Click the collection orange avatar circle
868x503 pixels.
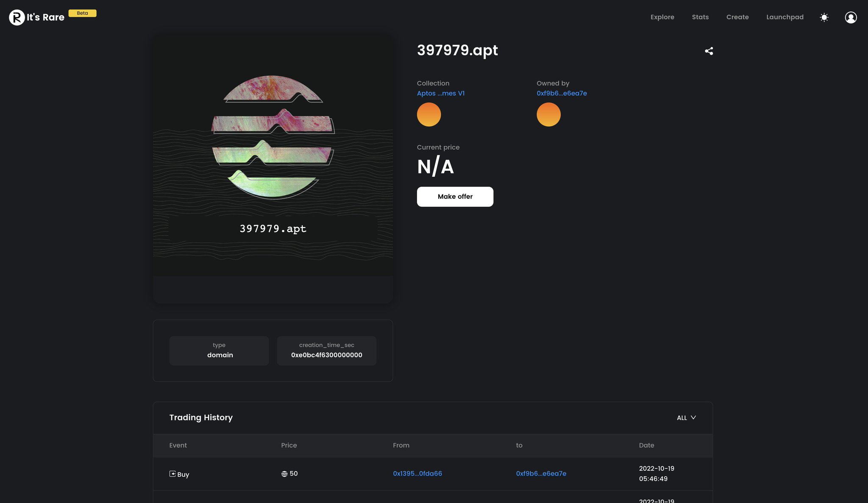(x=428, y=114)
